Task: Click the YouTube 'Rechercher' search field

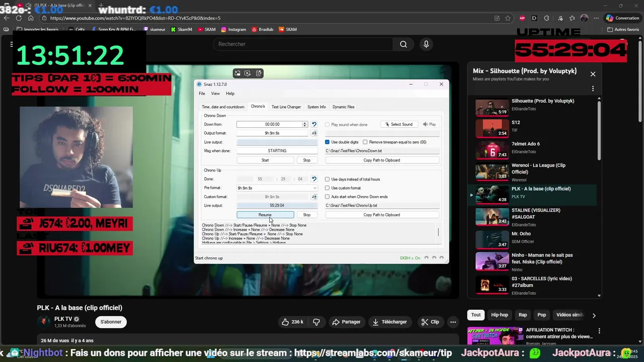Action: (303, 44)
